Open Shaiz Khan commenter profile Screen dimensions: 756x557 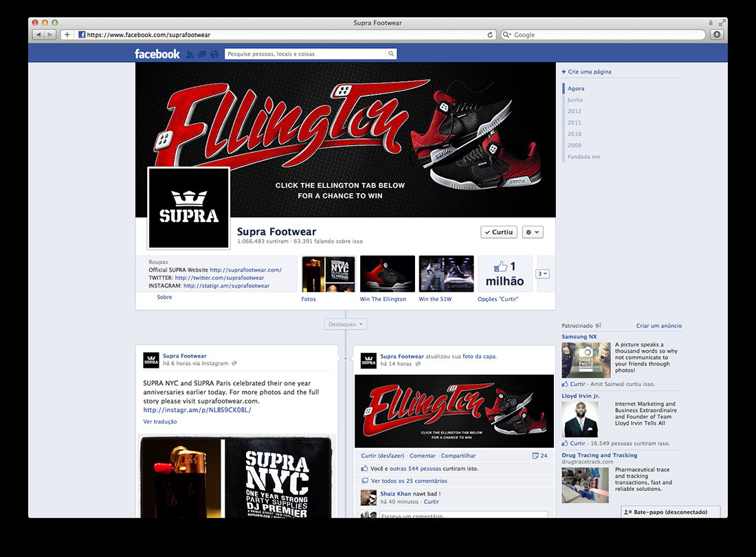click(395, 494)
